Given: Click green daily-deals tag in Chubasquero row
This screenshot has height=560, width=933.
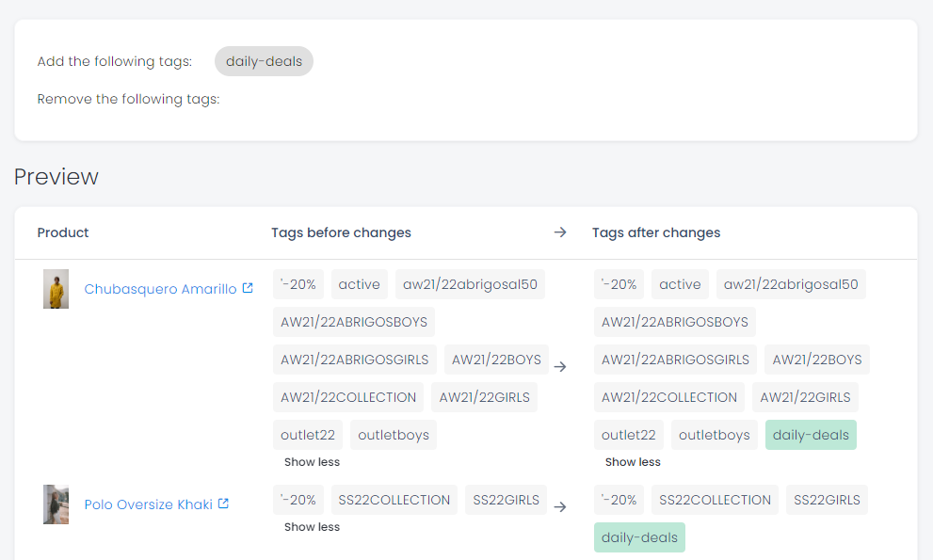Looking at the screenshot, I should point(811,435).
